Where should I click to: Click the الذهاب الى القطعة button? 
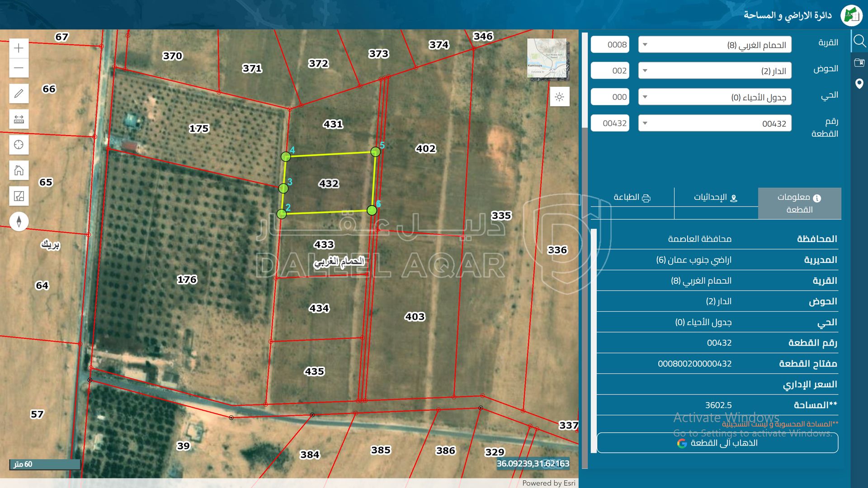point(717,443)
